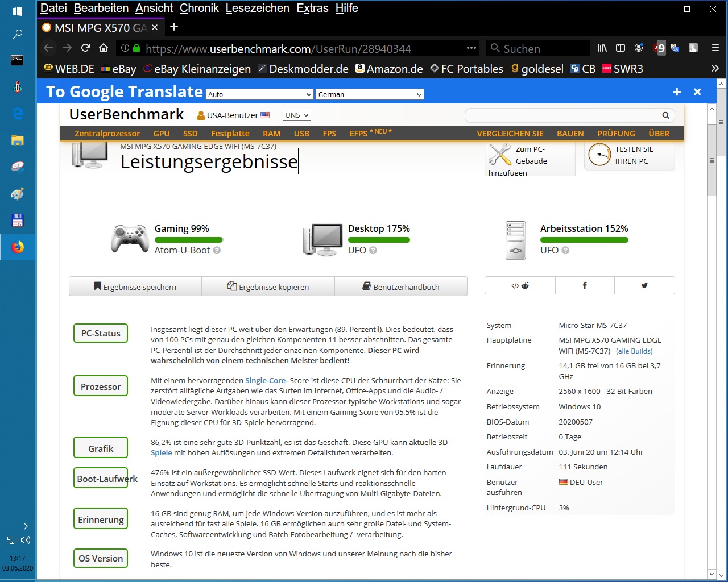This screenshot has width=728, height=582.
Task: Follow the alle Builds link
Action: [x=634, y=351]
